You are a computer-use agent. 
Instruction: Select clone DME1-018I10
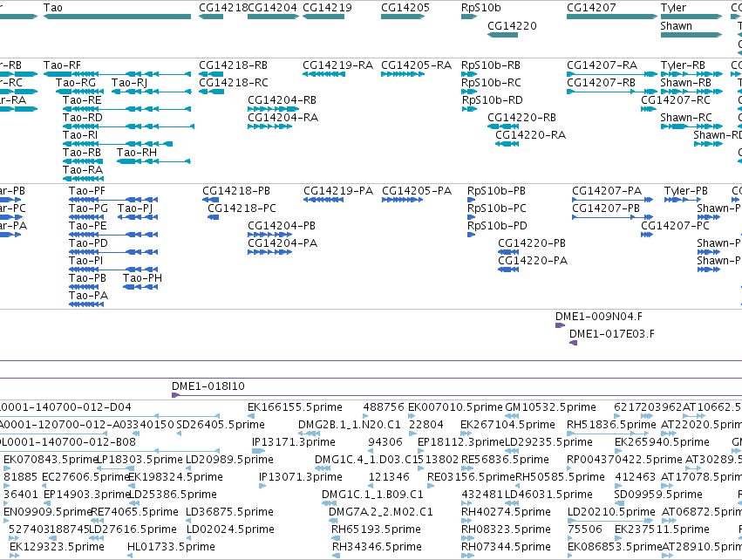point(457,395)
